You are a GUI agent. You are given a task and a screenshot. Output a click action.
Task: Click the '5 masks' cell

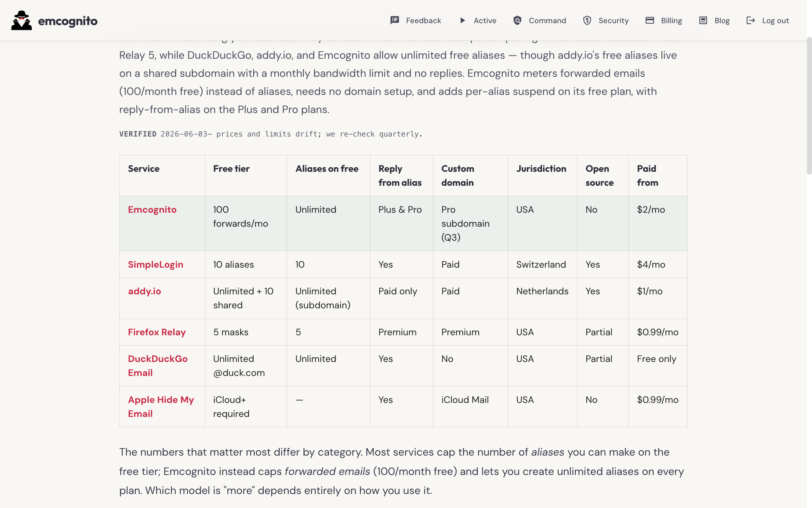click(246, 332)
